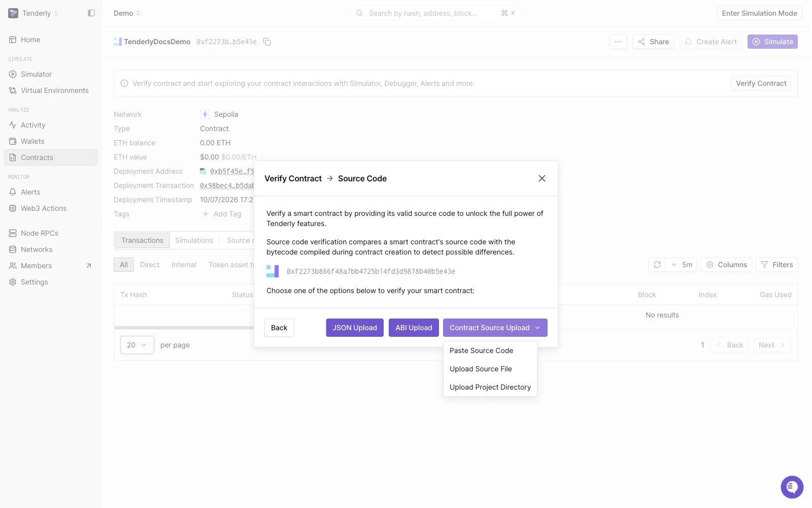Click Add Tag
Screen dimensions: 812x508
[x=222, y=214]
